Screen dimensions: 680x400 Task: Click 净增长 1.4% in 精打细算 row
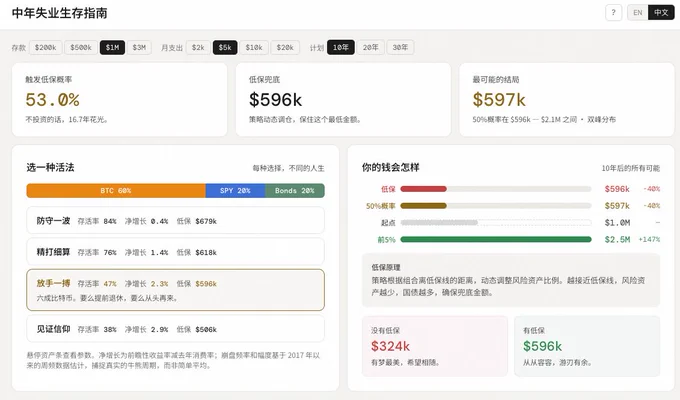[146, 252]
